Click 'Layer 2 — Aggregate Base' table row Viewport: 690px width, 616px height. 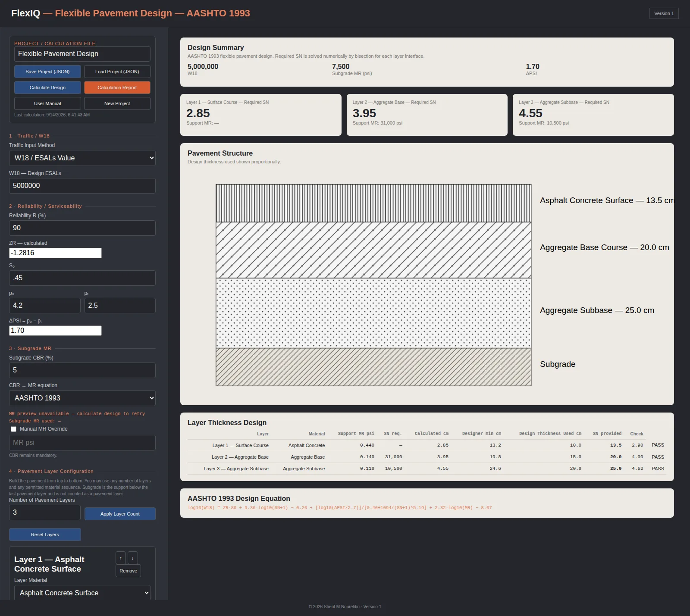coord(427,457)
